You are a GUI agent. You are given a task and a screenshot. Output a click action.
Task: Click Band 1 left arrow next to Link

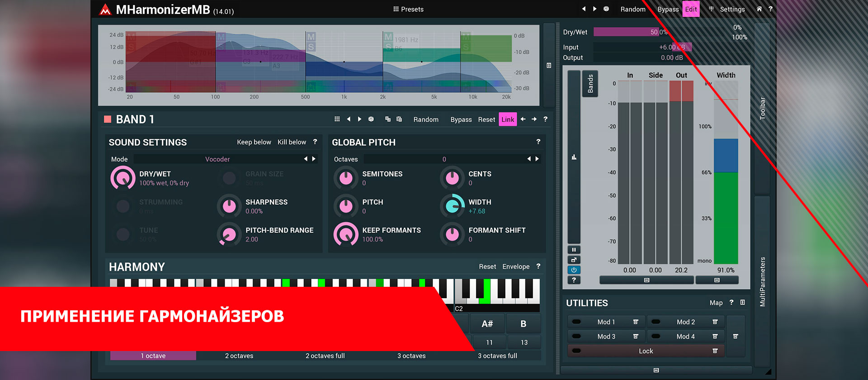(523, 119)
